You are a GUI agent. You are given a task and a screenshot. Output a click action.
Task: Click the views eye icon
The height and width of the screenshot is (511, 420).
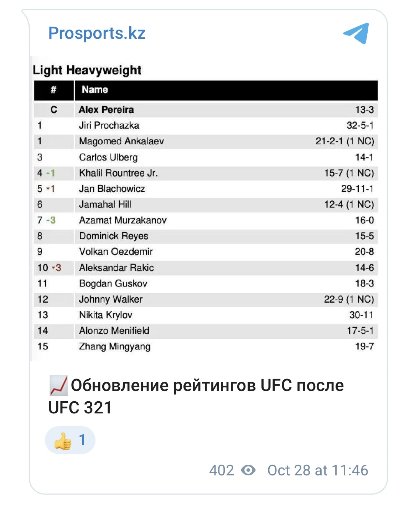point(248,470)
